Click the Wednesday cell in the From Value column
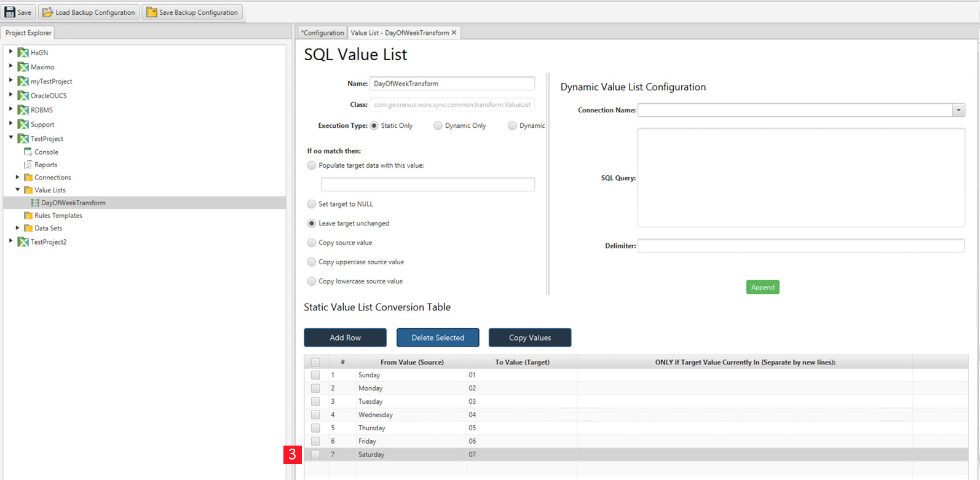 411,415
